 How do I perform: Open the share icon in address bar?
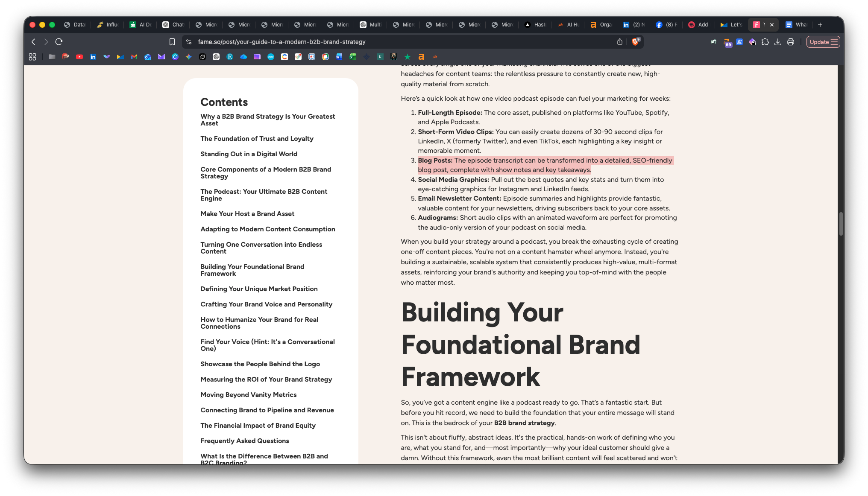(x=619, y=42)
